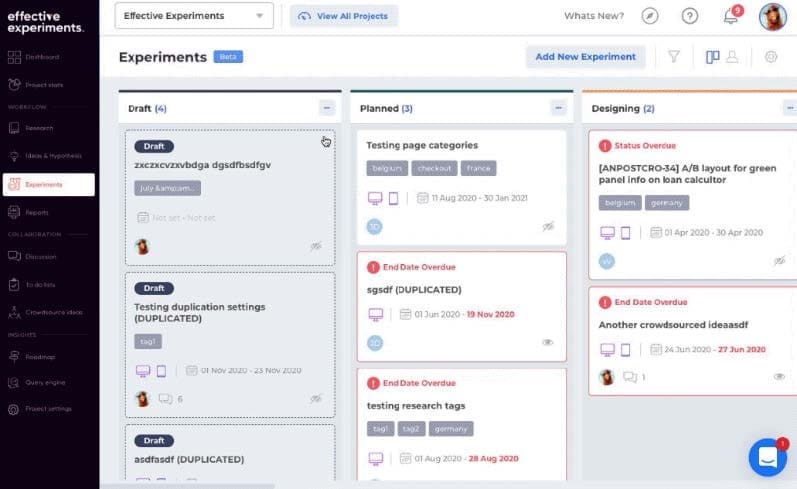Open the user profile avatar menu
This screenshot has height=489, width=797.
[773, 16]
